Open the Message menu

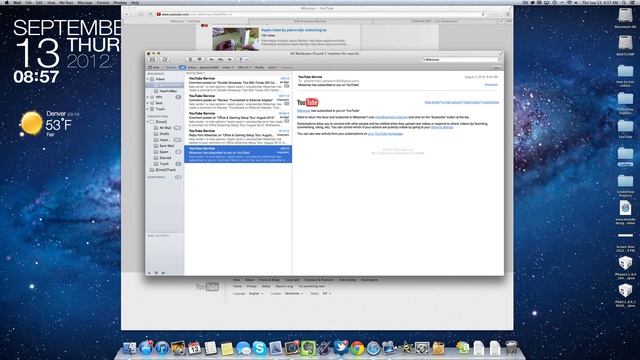pos(85,2)
